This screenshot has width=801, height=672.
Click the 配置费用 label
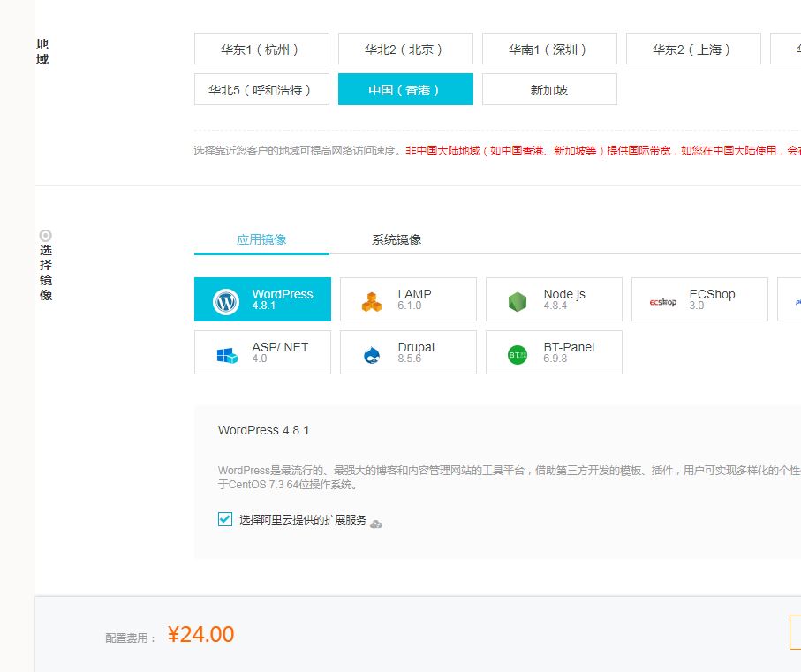click(x=130, y=638)
